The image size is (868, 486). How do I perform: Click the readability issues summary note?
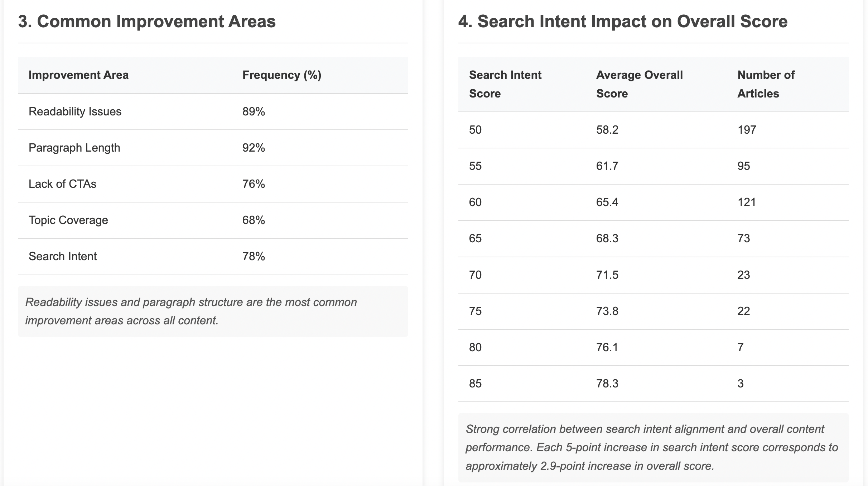[191, 311]
